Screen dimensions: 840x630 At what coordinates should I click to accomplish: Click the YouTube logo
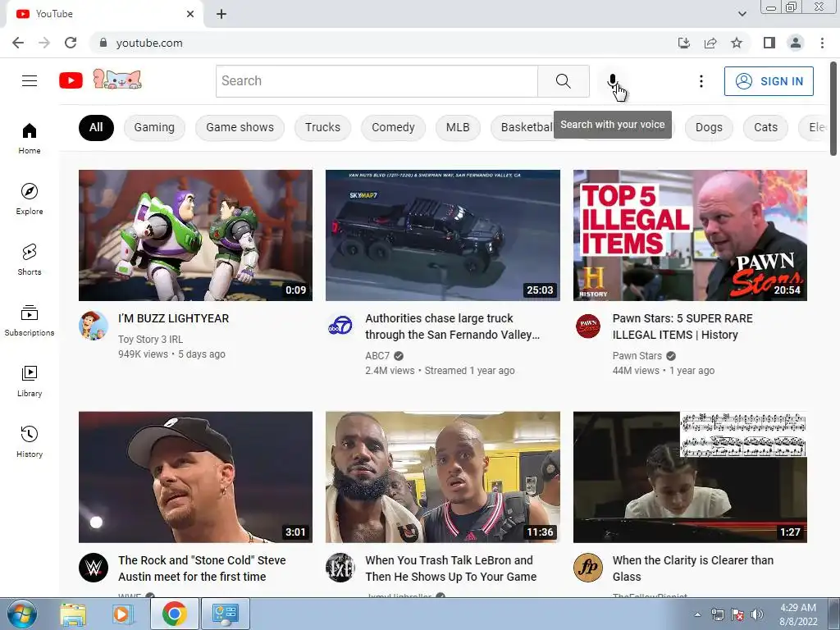(x=71, y=81)
